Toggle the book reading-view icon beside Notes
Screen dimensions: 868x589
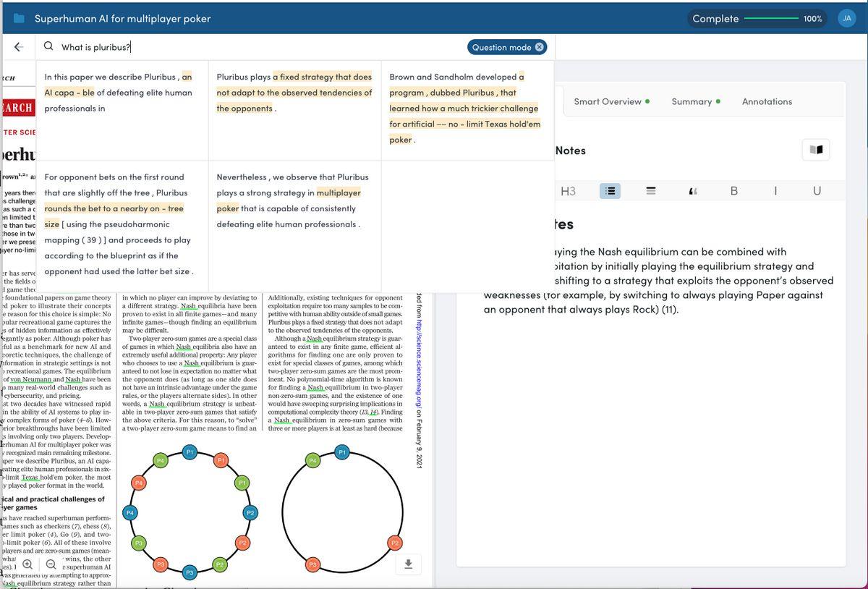pyautogui.click(x=817, y=150)
